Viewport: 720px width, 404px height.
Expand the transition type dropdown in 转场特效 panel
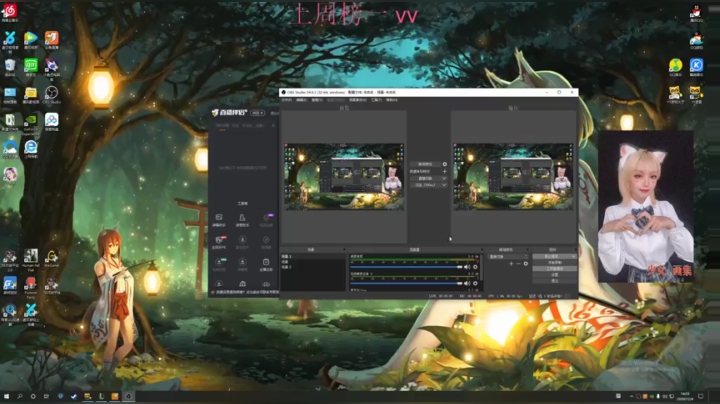tap(508, 257)
